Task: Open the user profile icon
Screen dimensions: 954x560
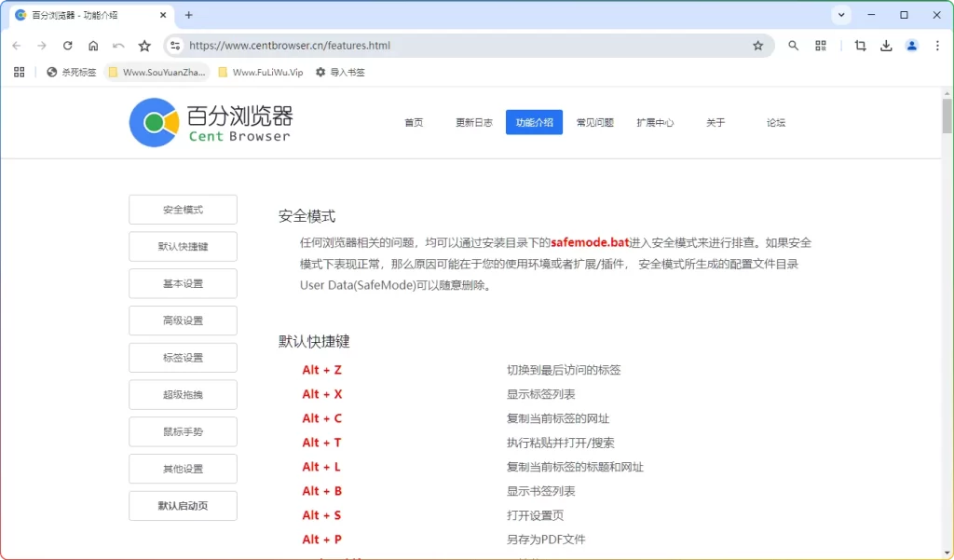Action: 911,46
